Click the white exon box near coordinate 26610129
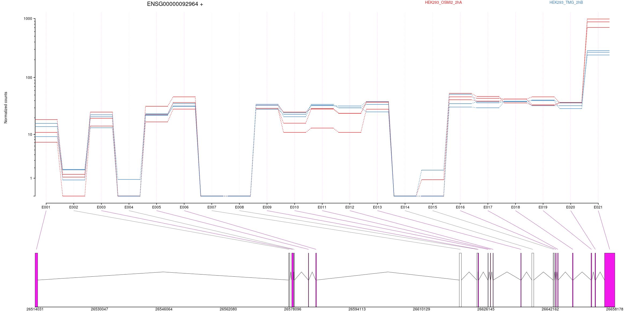This screenshot has width=644, height=322. [x=460, y=280]
